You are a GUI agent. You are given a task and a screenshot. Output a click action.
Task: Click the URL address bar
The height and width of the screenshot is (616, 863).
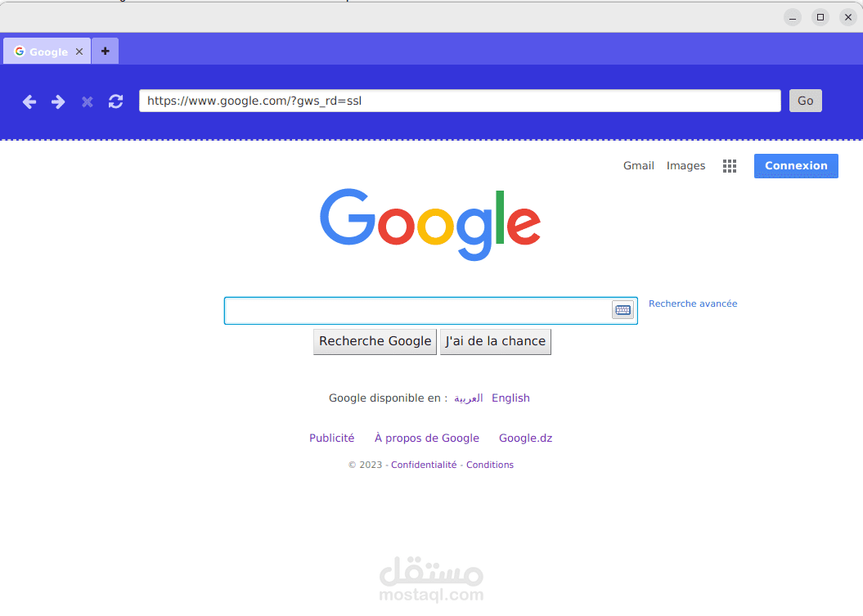tap(460, 101)
